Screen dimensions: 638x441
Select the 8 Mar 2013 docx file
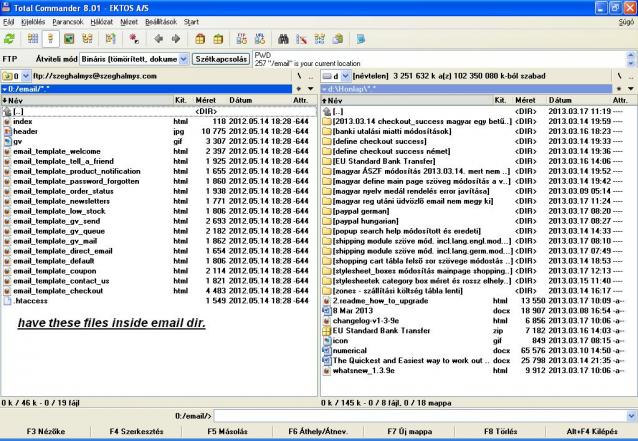[x=478, y=311]
